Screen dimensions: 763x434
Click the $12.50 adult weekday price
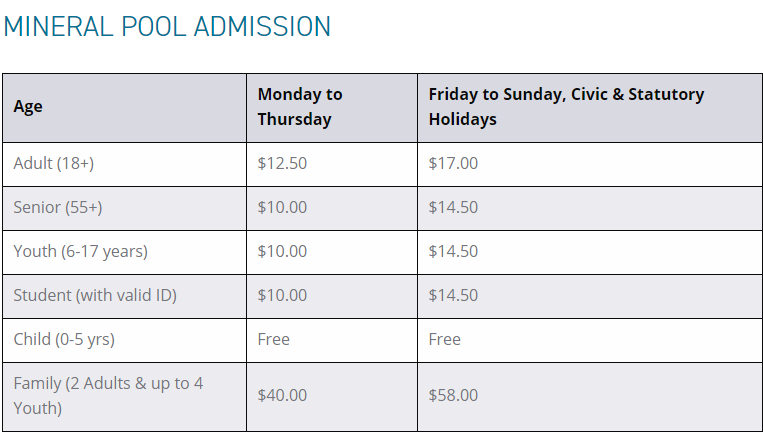click(282, 163)
